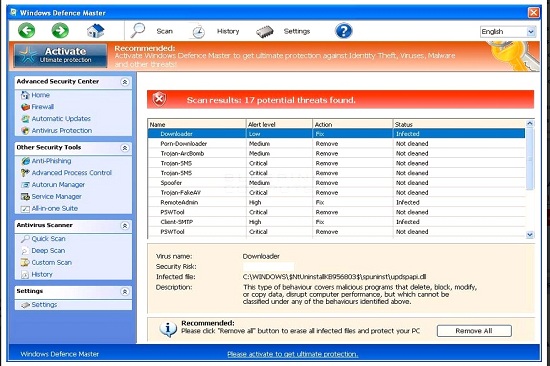Select the RemoteAdmin threat row
This screenshot has height=366, width=550.
[x=336, y=202]
